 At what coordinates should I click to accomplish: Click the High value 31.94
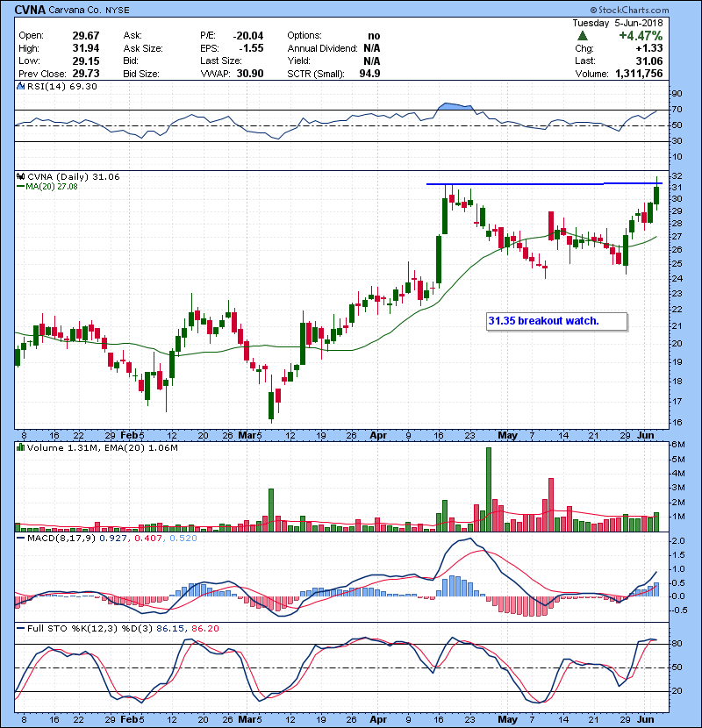[x=86, y=48]
